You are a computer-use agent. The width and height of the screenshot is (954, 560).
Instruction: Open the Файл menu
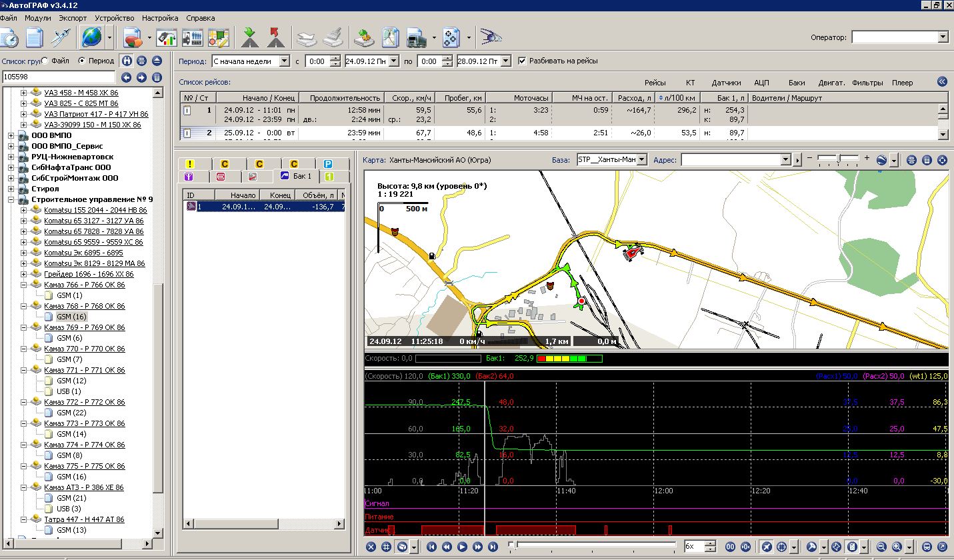point(9,18)
